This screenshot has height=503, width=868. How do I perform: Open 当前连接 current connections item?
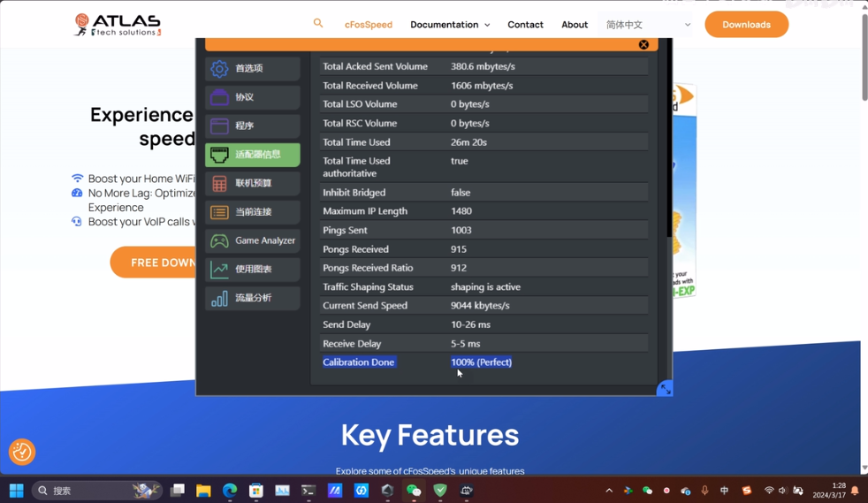[x=253, y=212]
